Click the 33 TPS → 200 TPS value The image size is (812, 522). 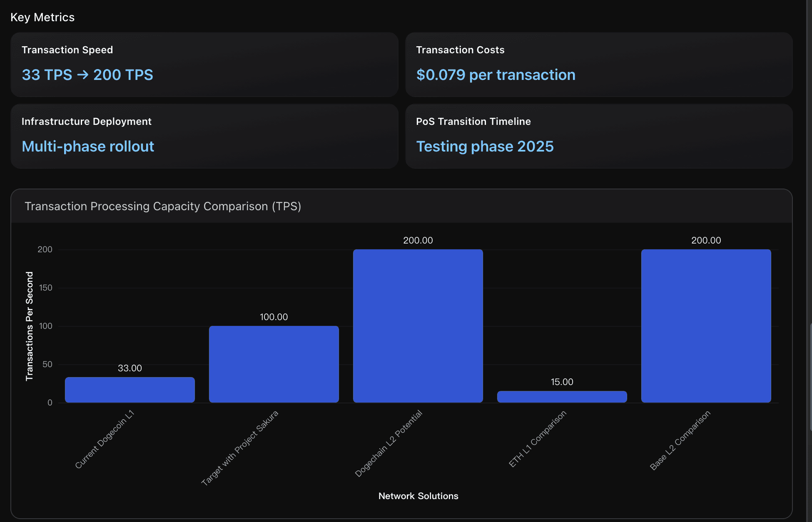pyautogui.click(x=87, y=75)
